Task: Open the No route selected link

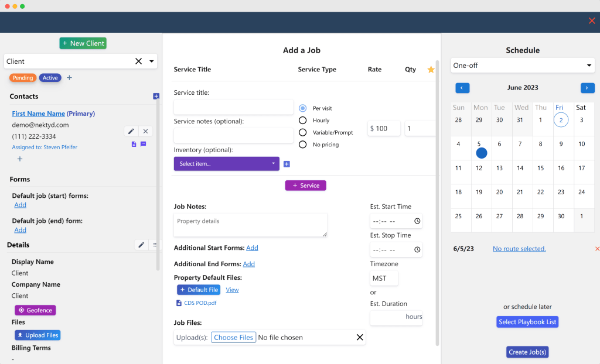Action: pos(519,249)
